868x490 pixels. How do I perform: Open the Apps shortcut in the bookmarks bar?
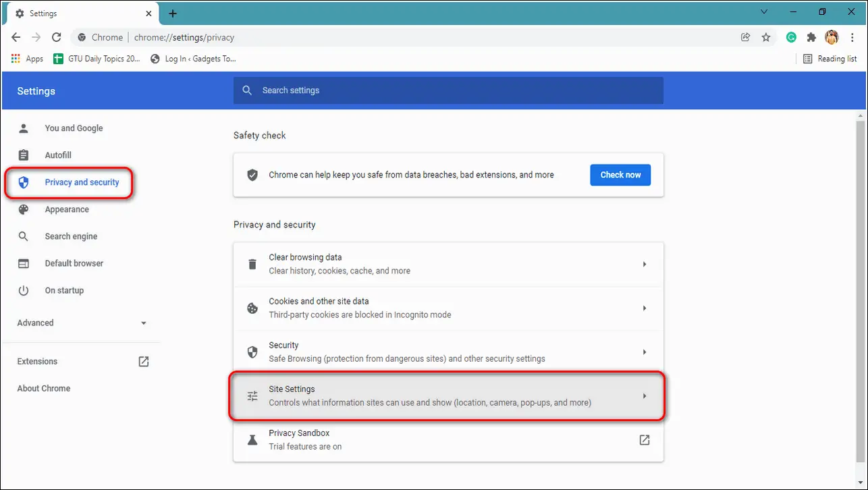click(x=28, y=59)
